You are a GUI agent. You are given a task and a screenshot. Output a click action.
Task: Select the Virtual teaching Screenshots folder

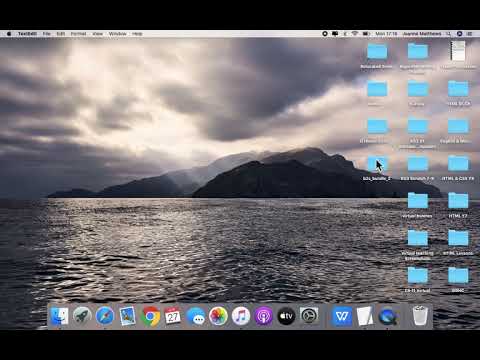[417, 245]
